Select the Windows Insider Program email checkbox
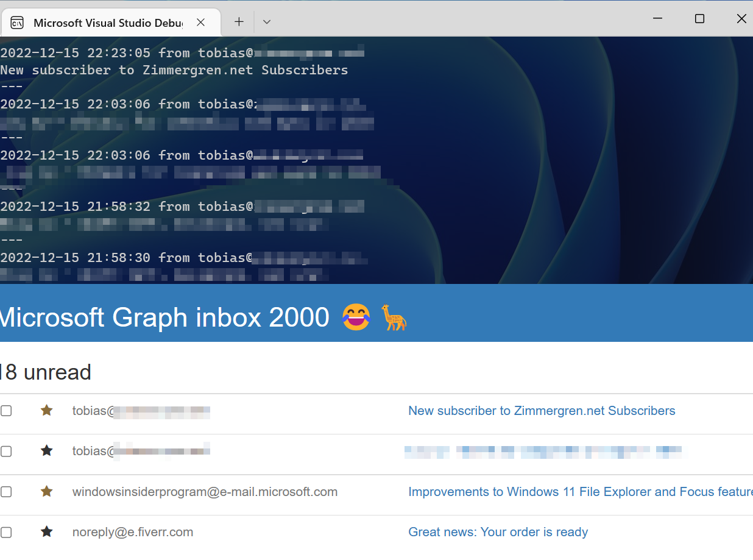 pos(6,492)
